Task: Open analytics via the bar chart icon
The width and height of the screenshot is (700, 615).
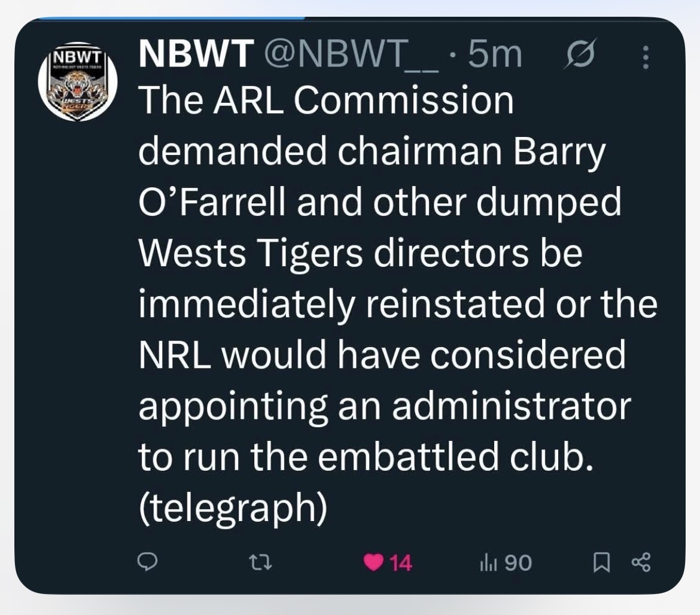Action: [487, 562]
